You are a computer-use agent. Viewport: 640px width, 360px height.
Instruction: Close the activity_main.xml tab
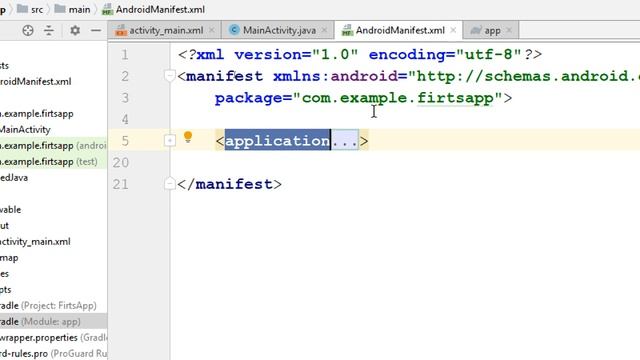[212, 30]
